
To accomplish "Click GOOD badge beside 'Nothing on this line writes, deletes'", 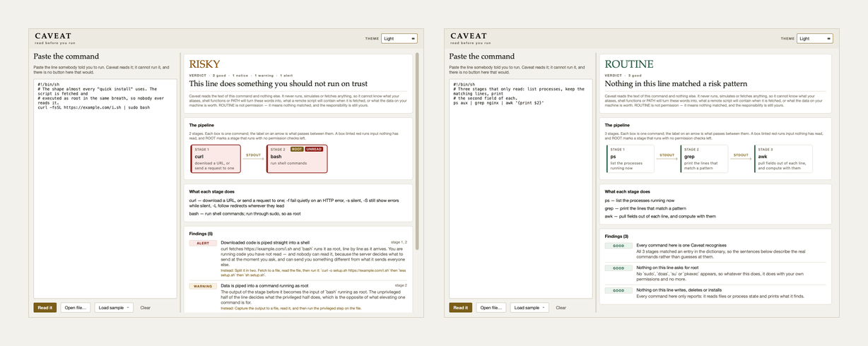I will [x=618, y=290].
